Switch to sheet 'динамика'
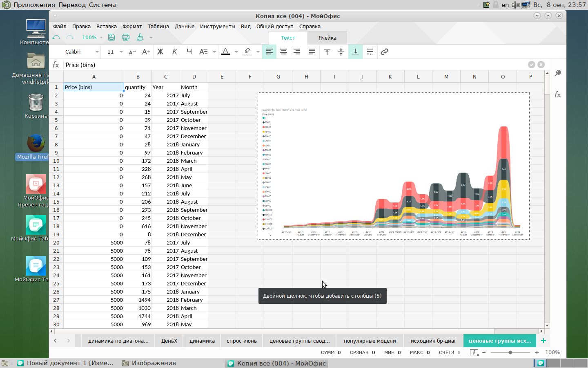The image size is (588, 368). point(202,341)
